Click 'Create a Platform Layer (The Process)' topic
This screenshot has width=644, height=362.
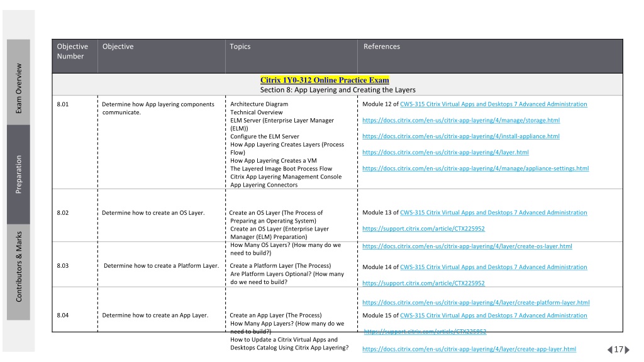(280, 266)
